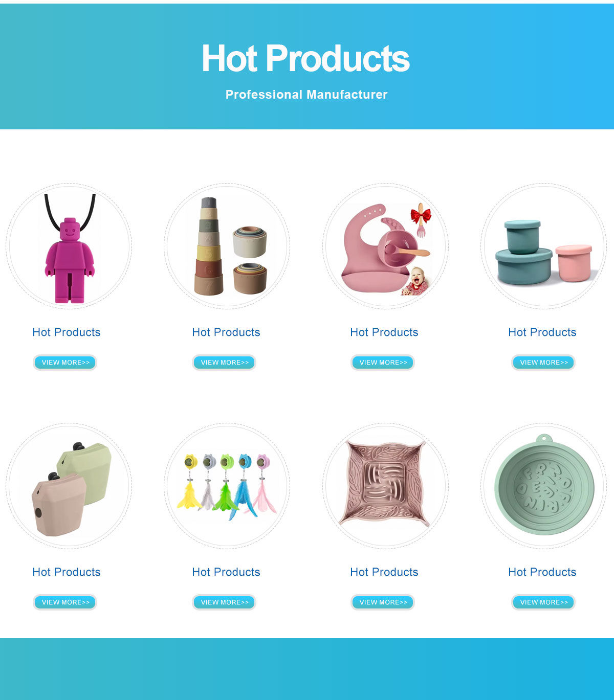614x700 pixels.
Task: Click VIEW MORE under the baby bib set
Action: click(383, 363)
